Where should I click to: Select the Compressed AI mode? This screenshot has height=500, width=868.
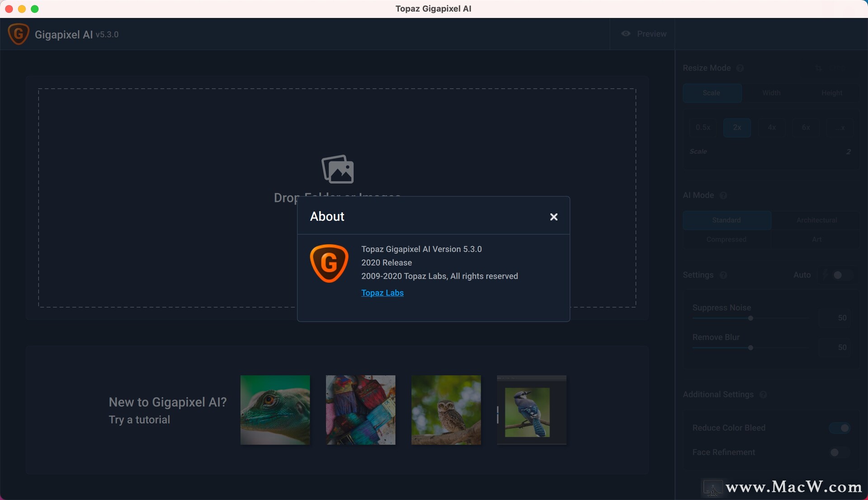coord(727,240)
